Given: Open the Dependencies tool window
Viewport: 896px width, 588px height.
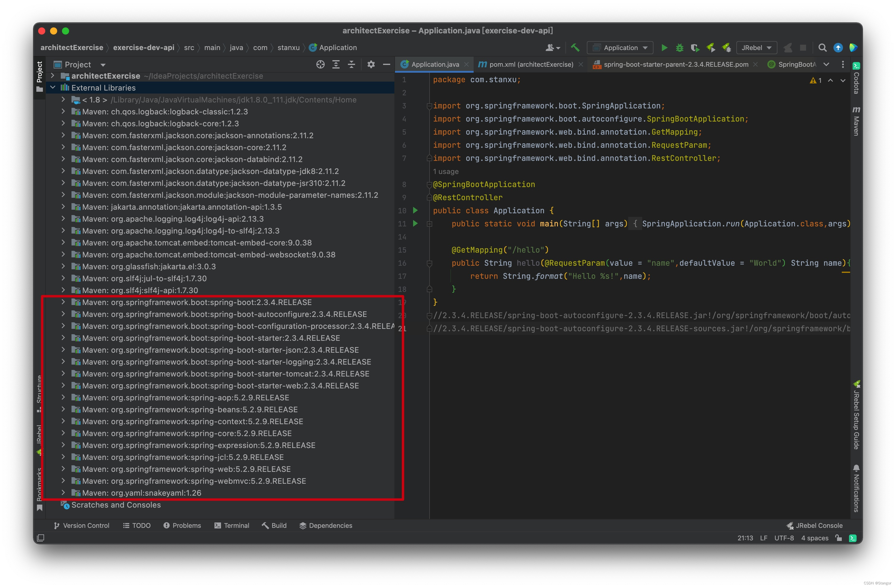Looking at the screenshot, I should 326,525.
